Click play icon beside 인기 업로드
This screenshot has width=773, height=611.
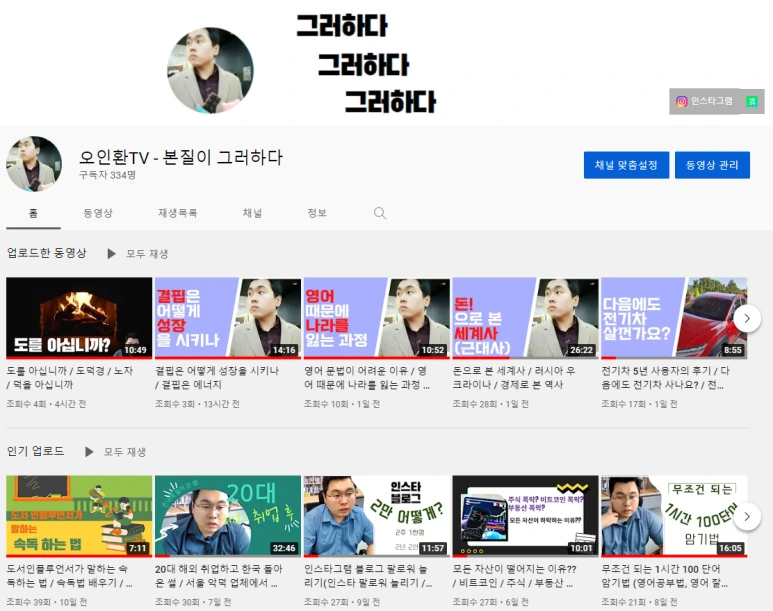[x=89, y=452]
